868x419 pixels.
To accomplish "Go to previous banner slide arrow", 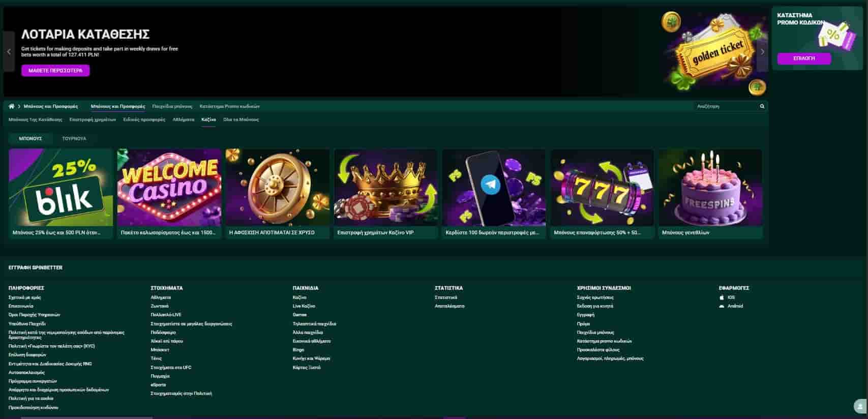I will [x=9, y=52].
